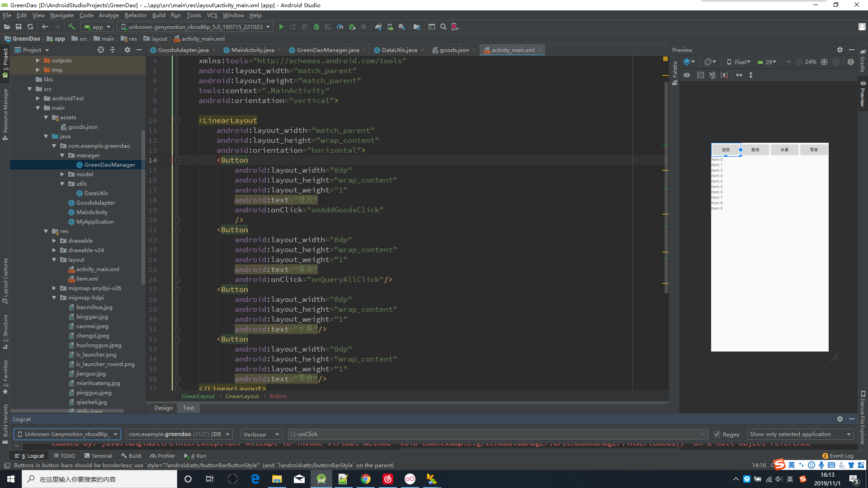
Task: Open the Event Log button
Action: pos(838,456)
